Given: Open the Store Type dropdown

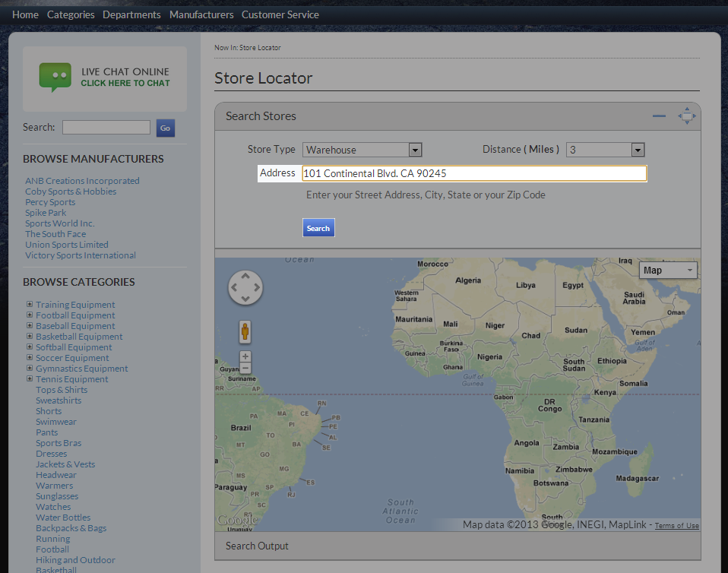Looking at the screenshot, I should point(362,150).
